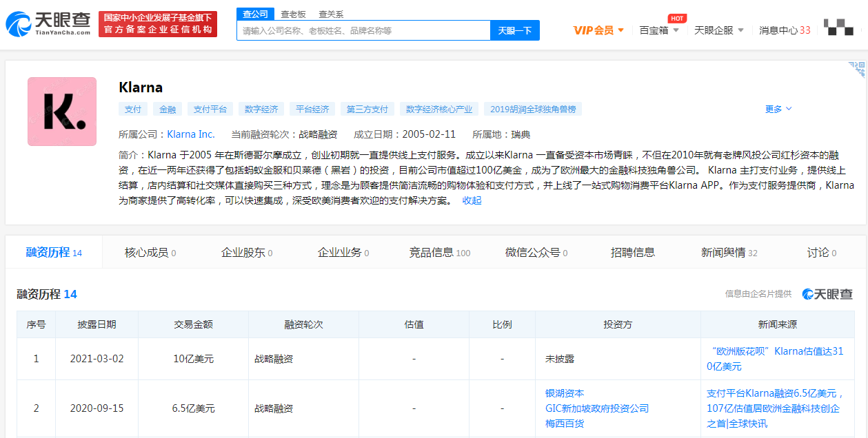Open the Klarna Inc. company link
868x438 pixels.
pos(191,134)
